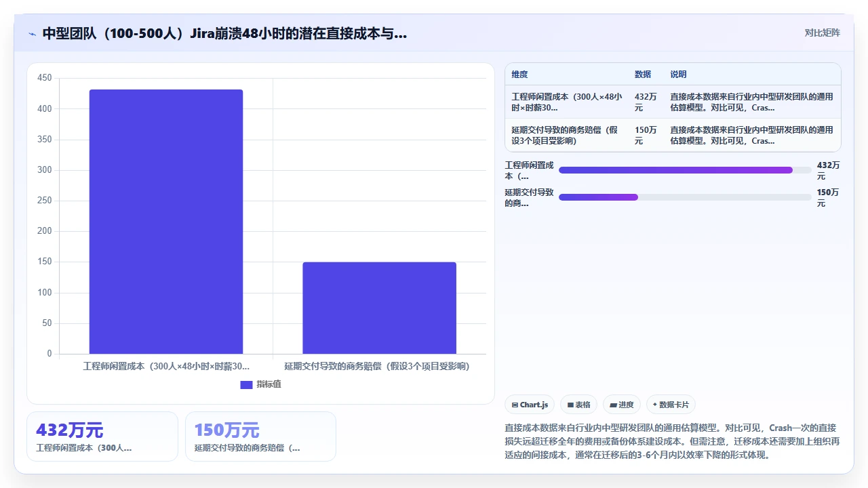Click the 432万元 value beside progress bar
868x488 pixels.
(x=828, y=170)
